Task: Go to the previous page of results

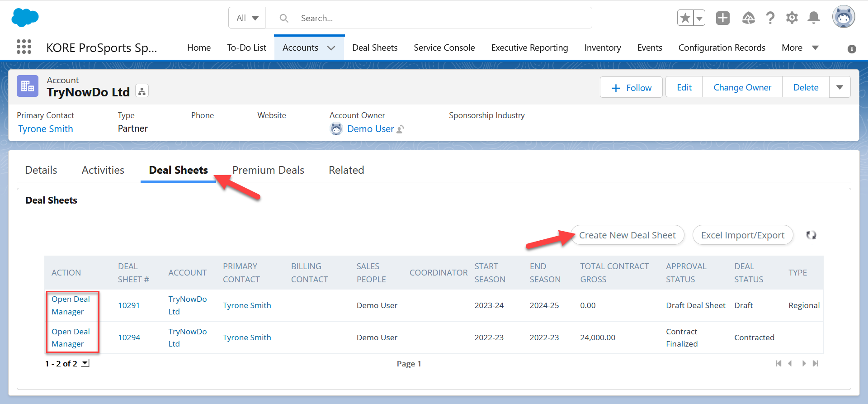Action: click(790, 363)
